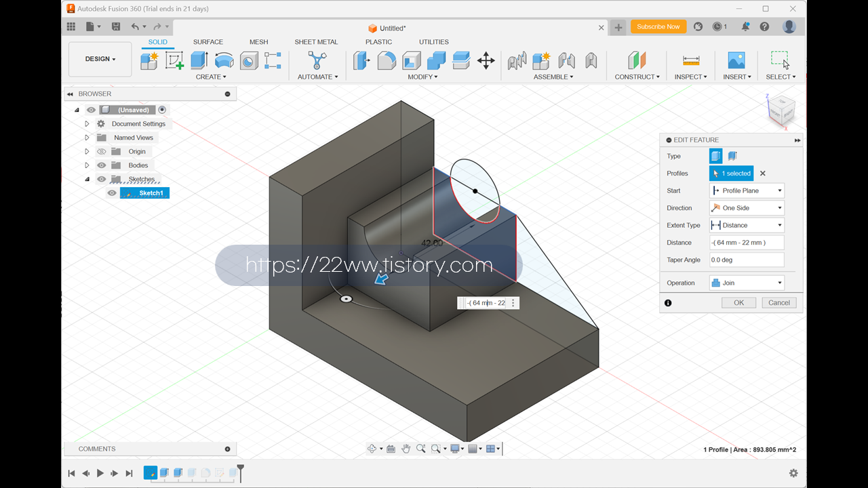Click the Distance input field
Viewport: 868px width, 488px height.
(x=747, y=243)
